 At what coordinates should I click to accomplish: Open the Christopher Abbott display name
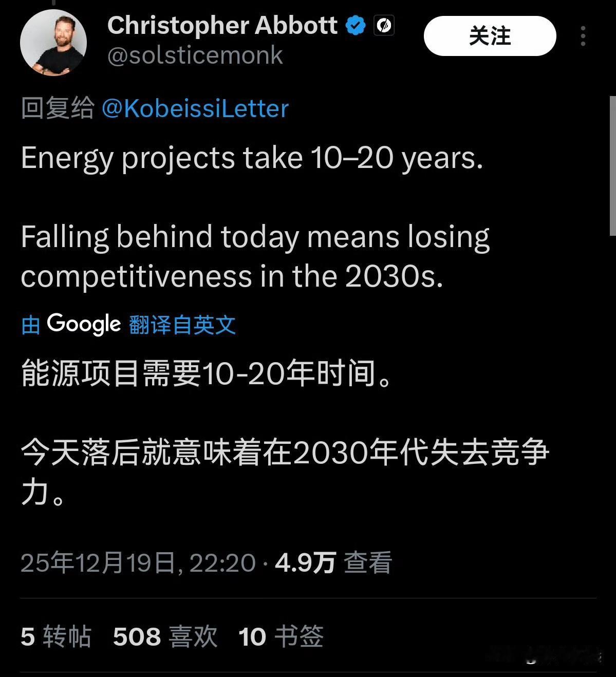pyautogui.click(x=222, y=25)
